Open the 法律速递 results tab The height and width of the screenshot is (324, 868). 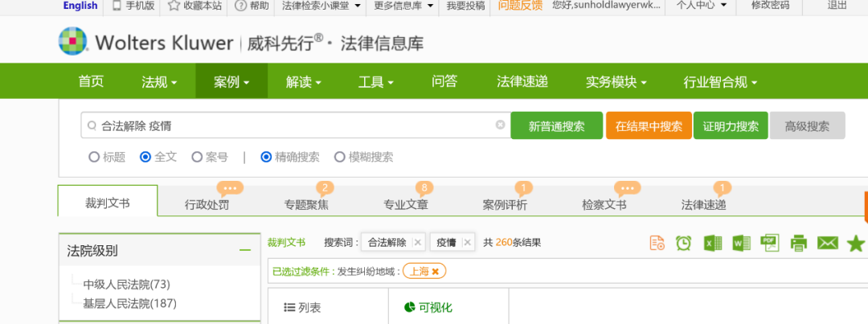tap(703, 204)
